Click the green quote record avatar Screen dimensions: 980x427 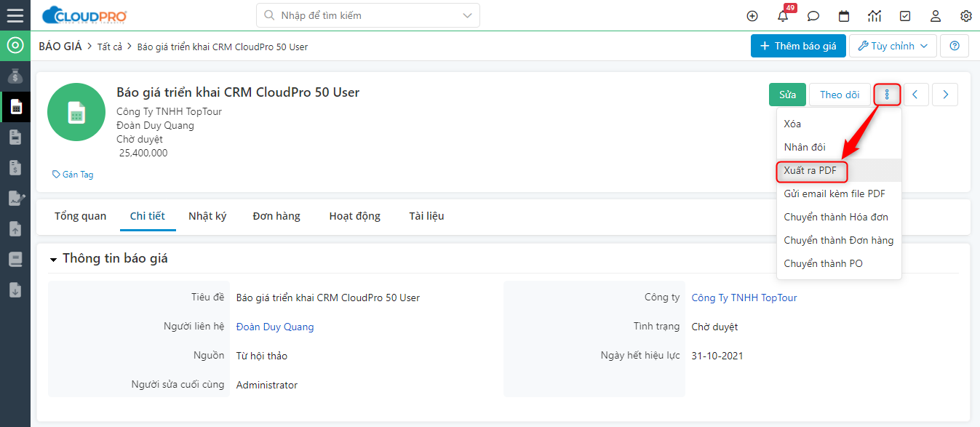click(x=76, y=112)
